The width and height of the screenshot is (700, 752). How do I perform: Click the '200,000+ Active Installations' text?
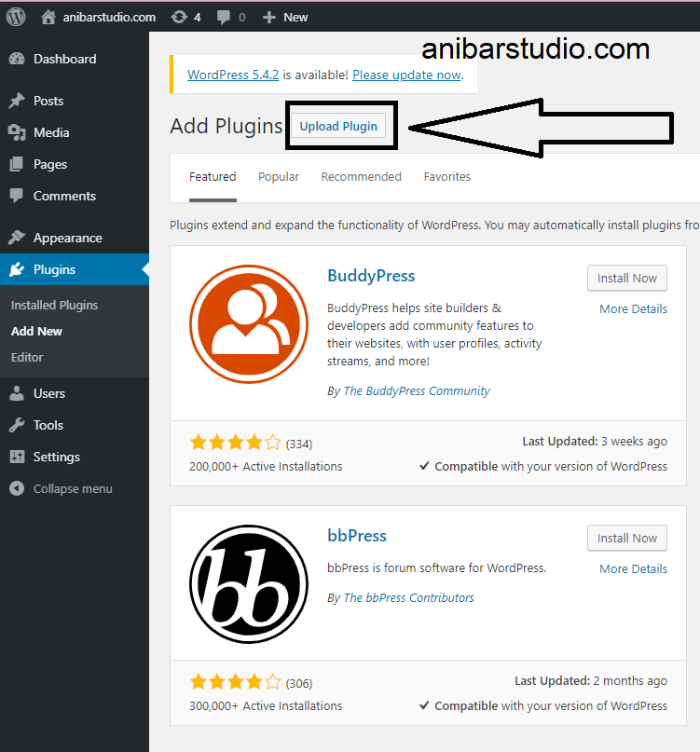[x=266, y=466]
